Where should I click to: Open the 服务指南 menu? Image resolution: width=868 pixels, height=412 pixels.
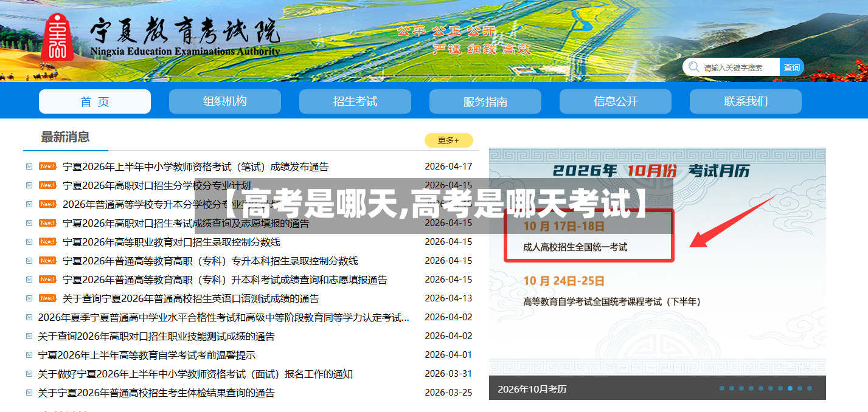point(485,101)
